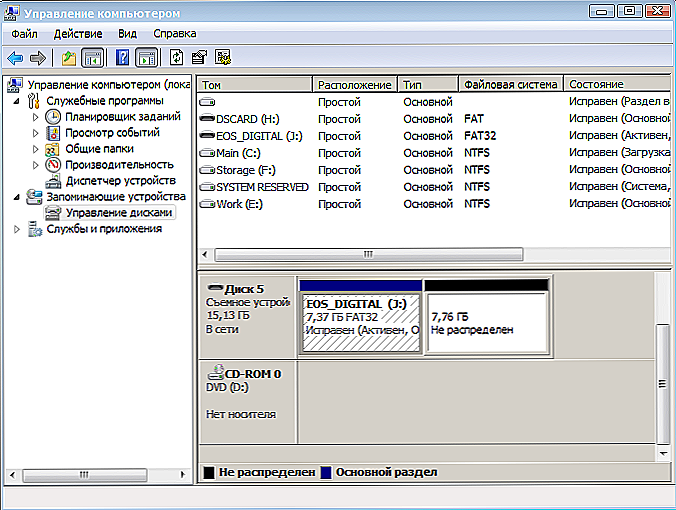
Task: Click the Планировщик заданий clock icon
Action: (53, 117)
